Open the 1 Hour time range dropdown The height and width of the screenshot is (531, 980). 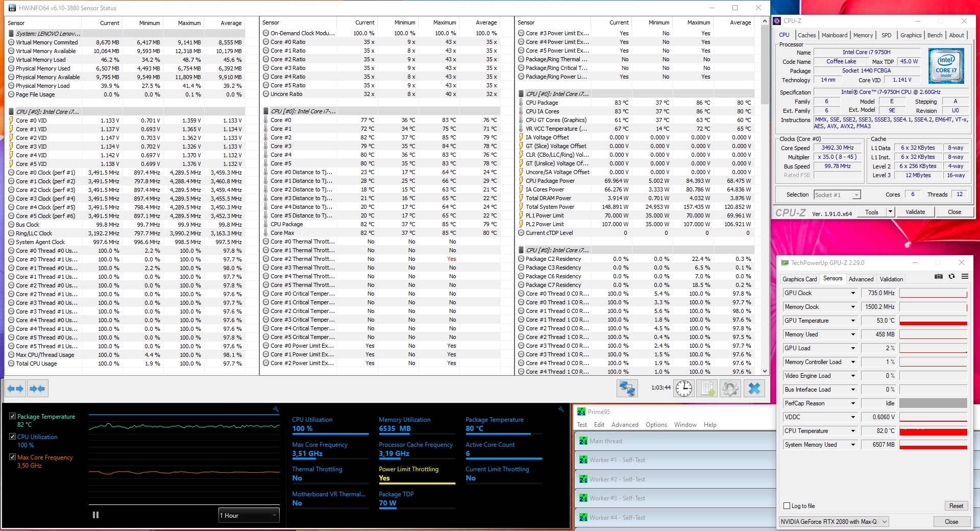249,515
